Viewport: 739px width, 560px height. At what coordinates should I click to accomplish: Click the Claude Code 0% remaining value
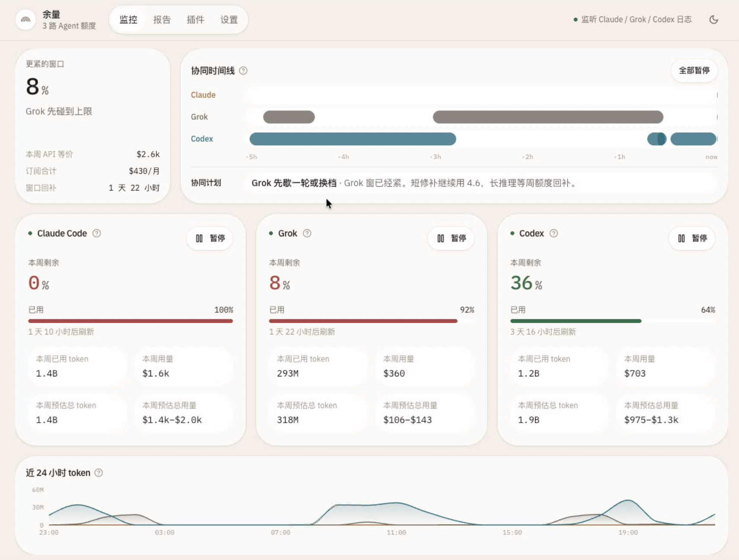pyautogui.click(x=38, y=283)
